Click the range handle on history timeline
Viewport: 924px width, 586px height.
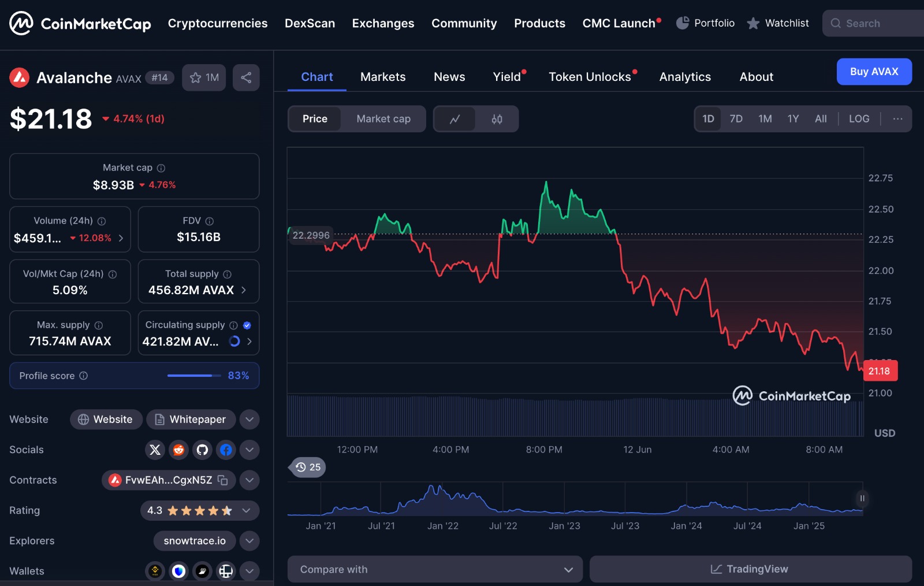tap(862, 498)
